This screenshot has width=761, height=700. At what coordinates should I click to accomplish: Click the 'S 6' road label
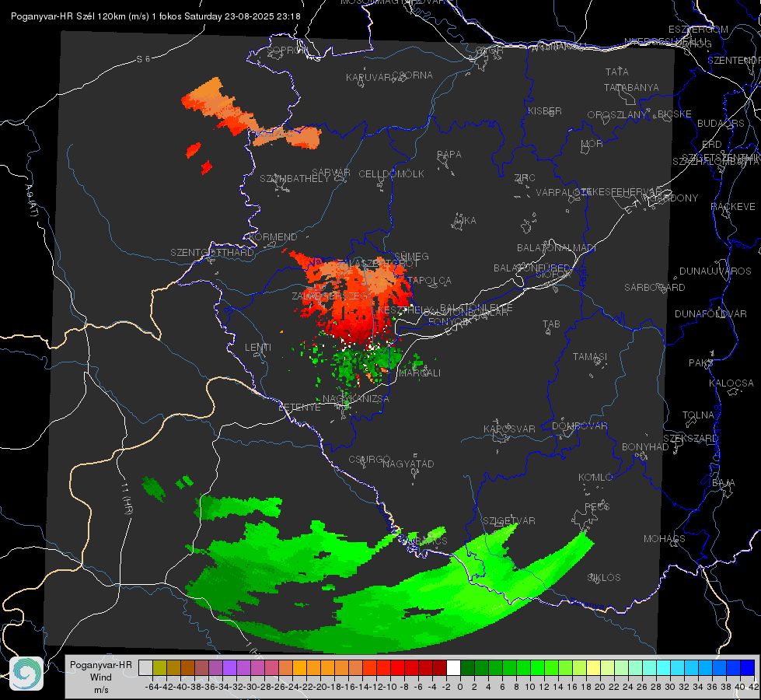point(143,59)
